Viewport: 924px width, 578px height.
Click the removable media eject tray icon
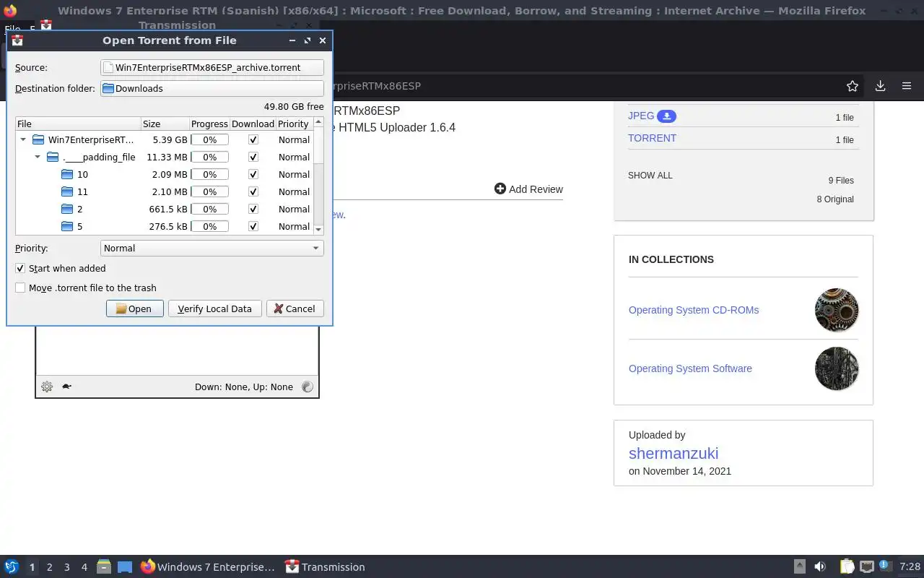[x=799, y=566]
